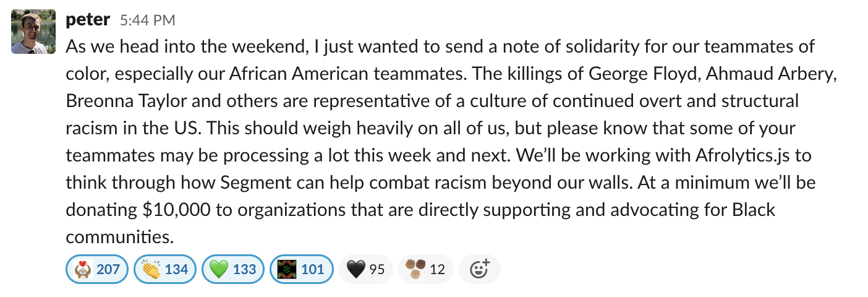Open peter's profile photo avatar
This screenshot has height=297, width=868.
pos(33,32)
